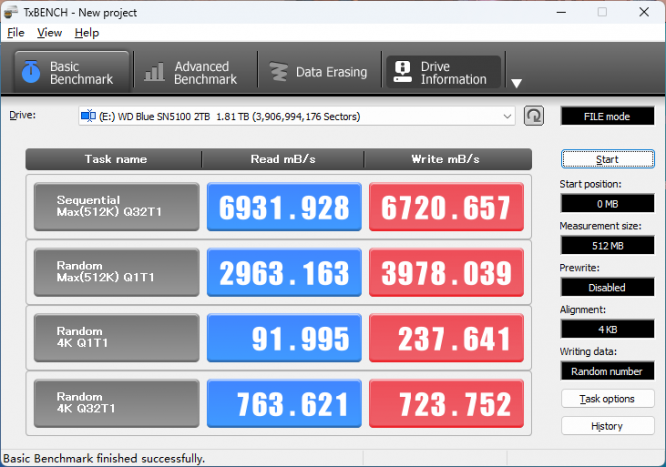The width and height of the screenshot is (666, 467).
Task: Click the stopwatch icon on Basic Benchmark
Action: click(31, 71)
